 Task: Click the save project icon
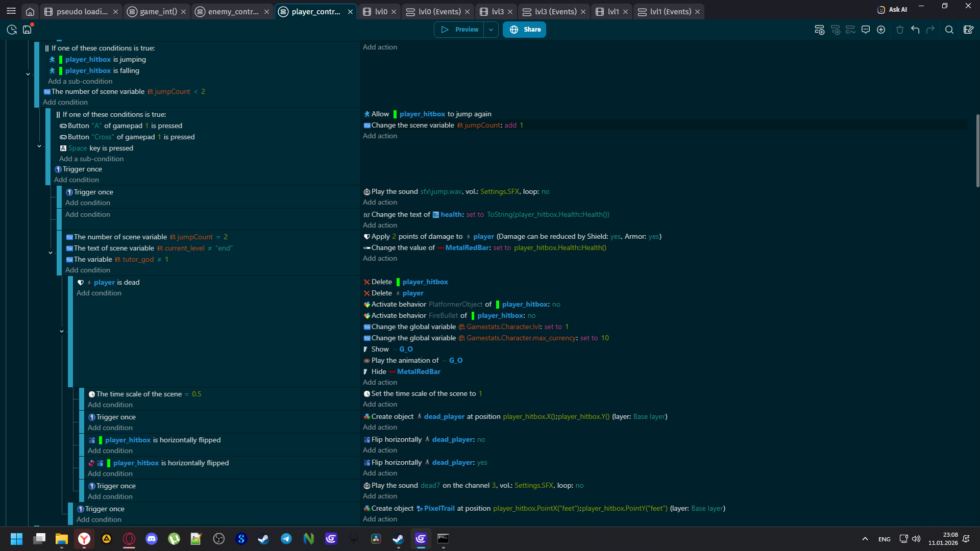tap(27, 30)
